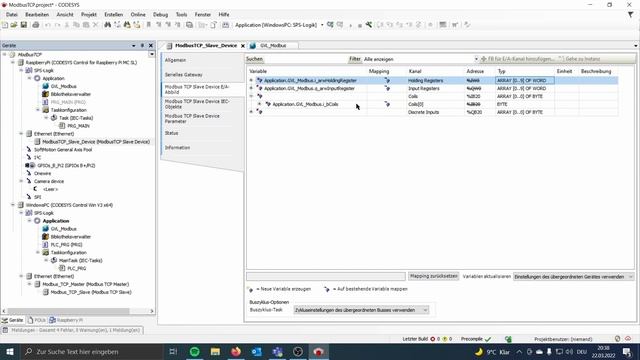
Task: Expand the Holding Registers variable row
Action: coord(251,80)
